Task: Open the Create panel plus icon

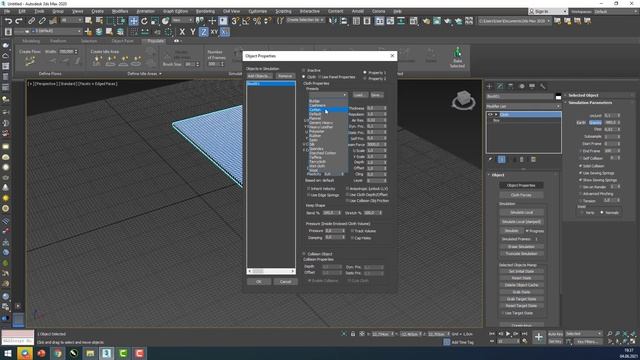Action: pos(489,86)
